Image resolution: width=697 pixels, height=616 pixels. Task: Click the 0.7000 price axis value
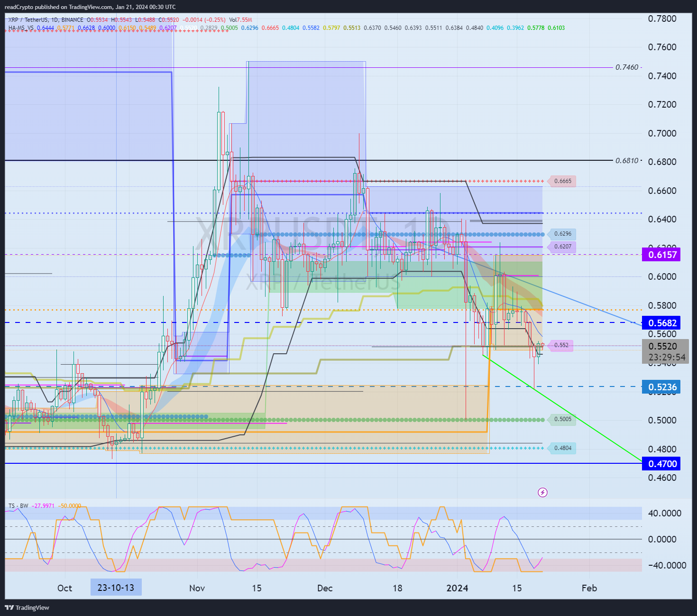662,133
